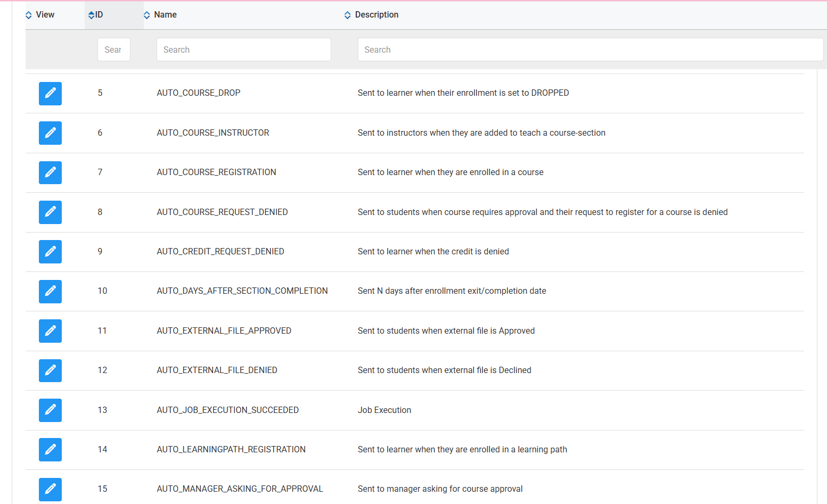Click 'external file is Declined' description
The image size is (827, 504).
tap(445, 370)
